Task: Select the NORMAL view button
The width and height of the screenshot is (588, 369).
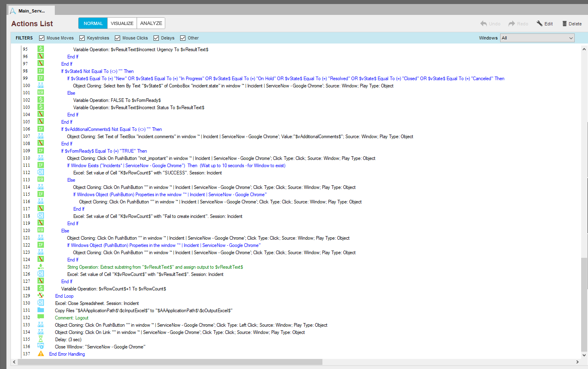Action: click(93, 23)
